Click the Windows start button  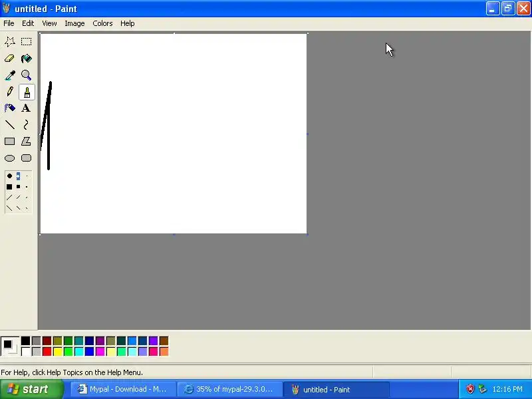pos(31,389)
